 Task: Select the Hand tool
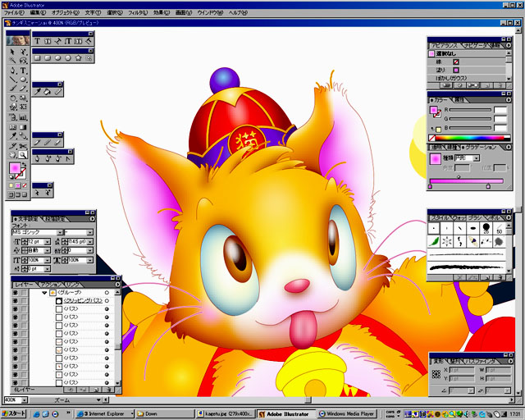13,155
